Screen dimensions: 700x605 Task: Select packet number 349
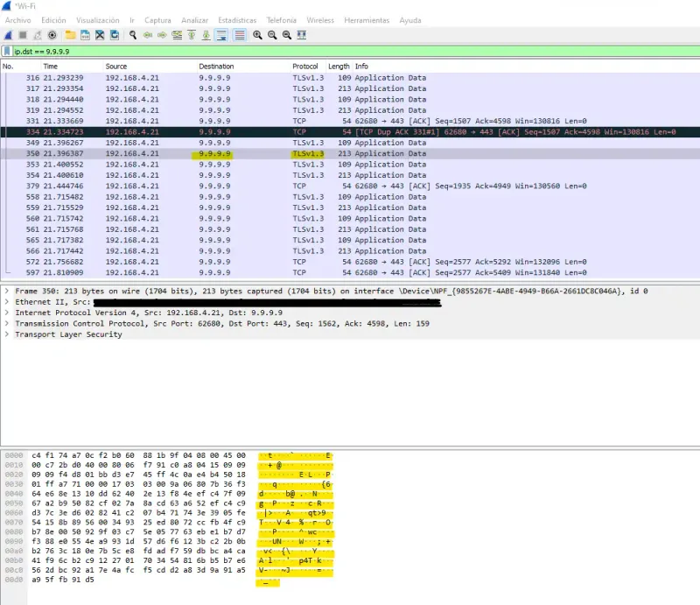click(x=350, y=143)
